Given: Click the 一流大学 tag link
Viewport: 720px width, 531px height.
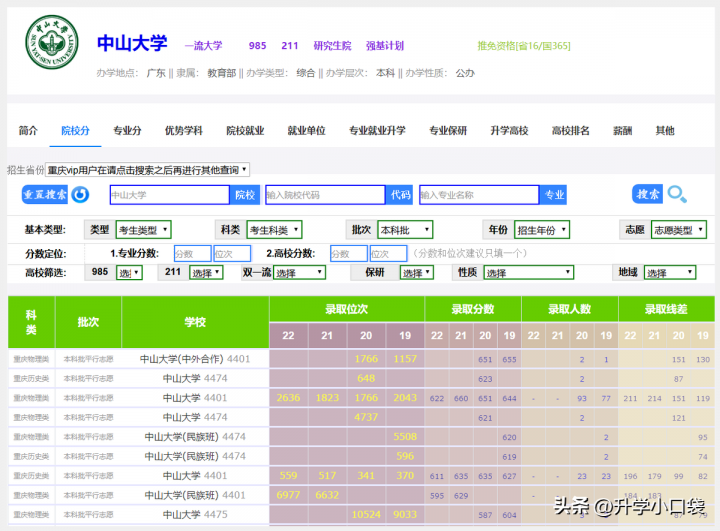Looking at the screenshot, I should [203, 45].
